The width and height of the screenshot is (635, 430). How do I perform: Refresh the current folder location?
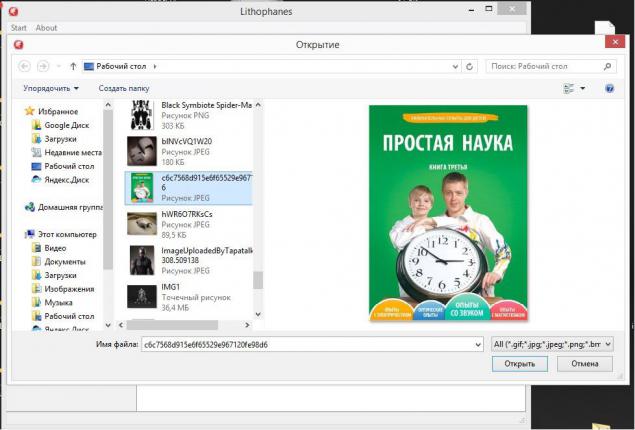[469, 66]
